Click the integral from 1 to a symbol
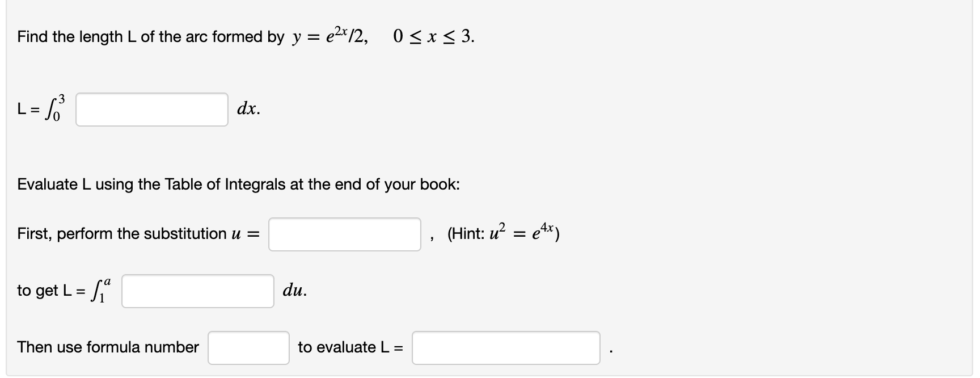The width and height of the screenshot is (980, 378). 100,289
